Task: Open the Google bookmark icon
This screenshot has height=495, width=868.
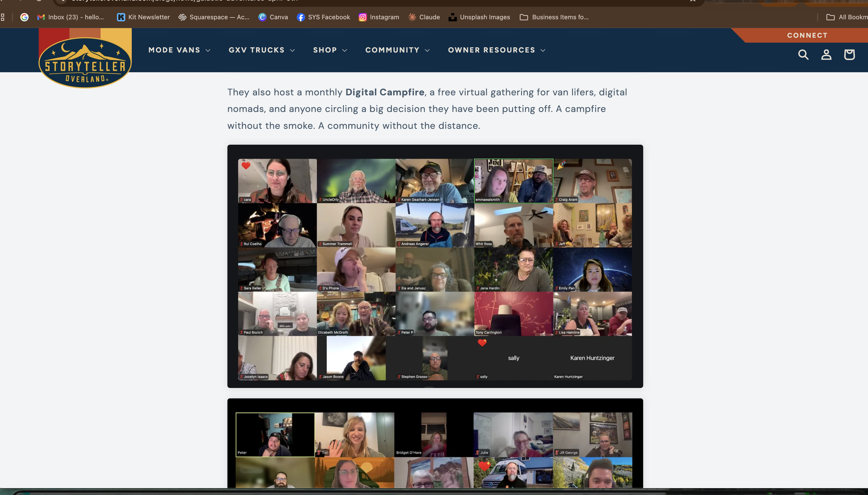Action: 24,17
